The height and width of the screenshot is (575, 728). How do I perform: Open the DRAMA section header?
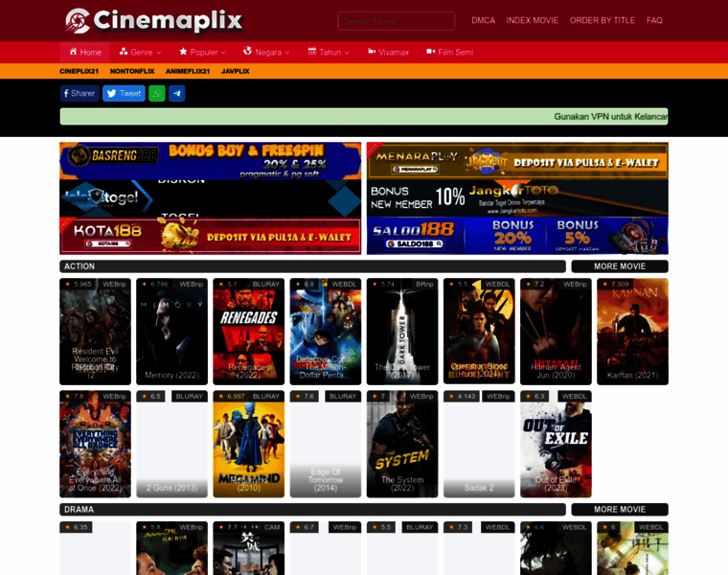click(x=312, y=510)
